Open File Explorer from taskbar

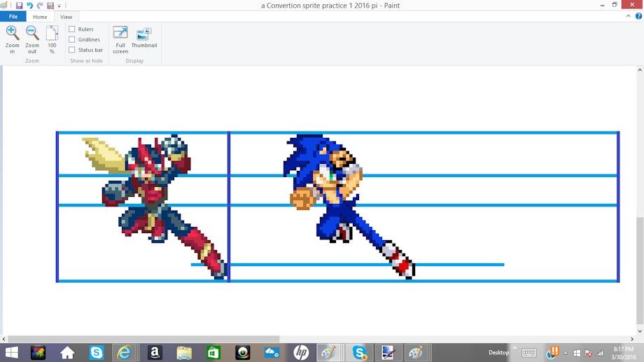184,353
